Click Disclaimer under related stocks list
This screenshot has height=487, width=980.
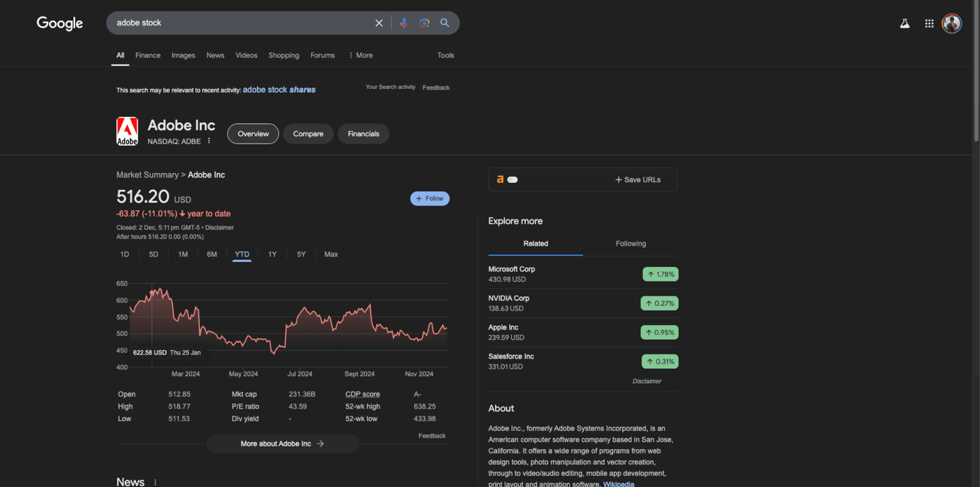(647, 381)
